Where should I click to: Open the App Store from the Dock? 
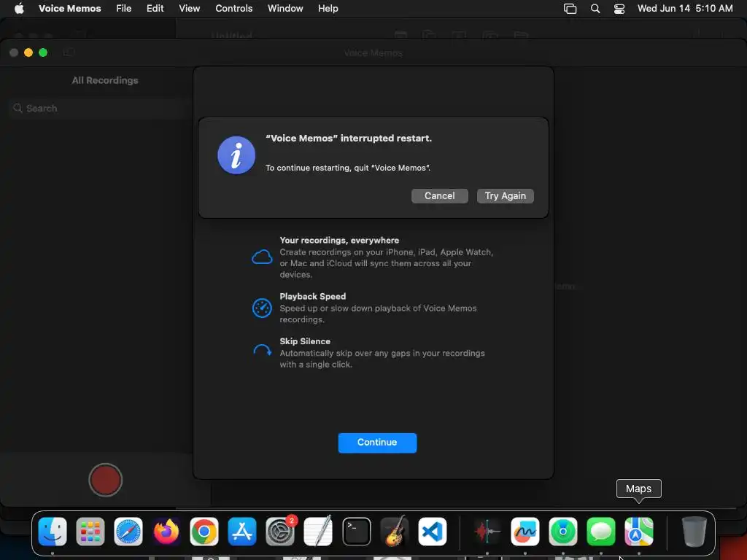click(x=242, y=531)
